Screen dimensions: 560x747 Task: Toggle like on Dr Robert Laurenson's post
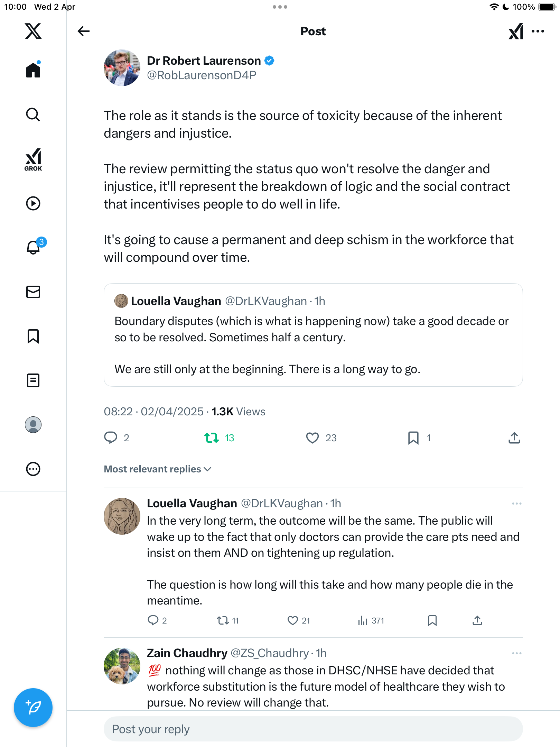tap(312, 438)
